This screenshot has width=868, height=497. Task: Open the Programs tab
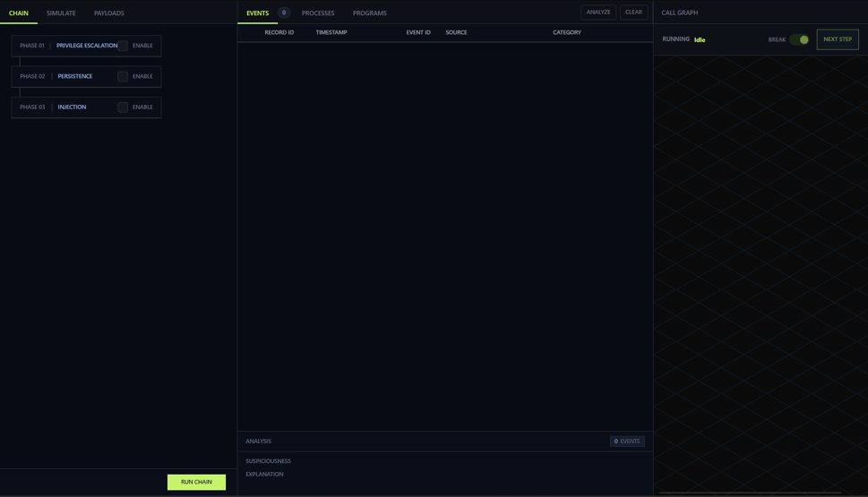370,13
